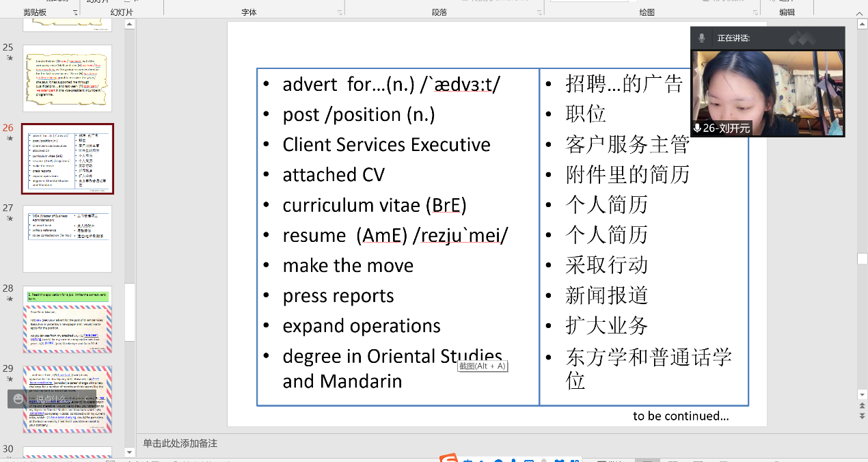Open slide 25 thumbnail in slide panel
The image size is (868, 462).
67,78
